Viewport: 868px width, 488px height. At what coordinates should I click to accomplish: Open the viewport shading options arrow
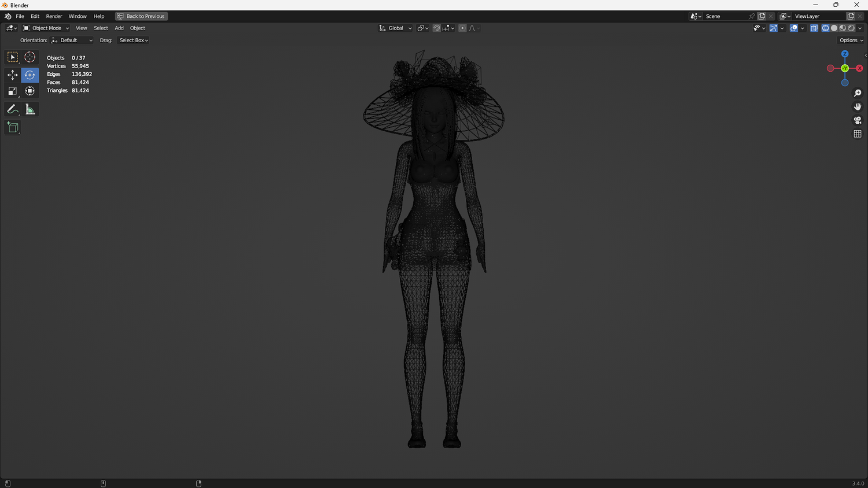click(x=860, y=28)
